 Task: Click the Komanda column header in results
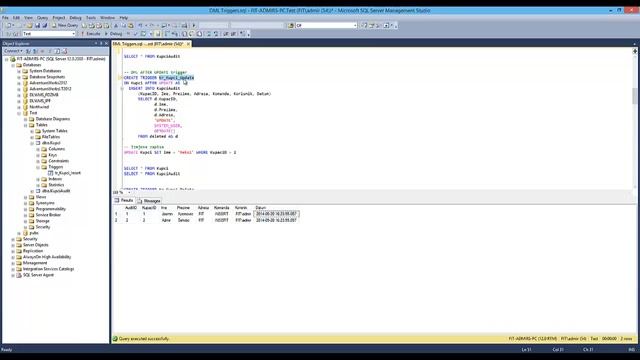click(222, 208)
